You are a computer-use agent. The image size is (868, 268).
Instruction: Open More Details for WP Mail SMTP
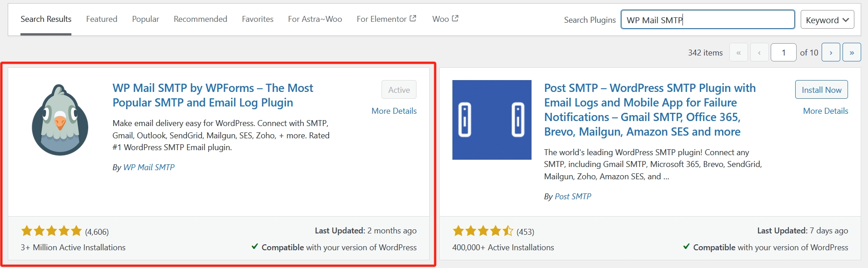(x=394, y=111)
